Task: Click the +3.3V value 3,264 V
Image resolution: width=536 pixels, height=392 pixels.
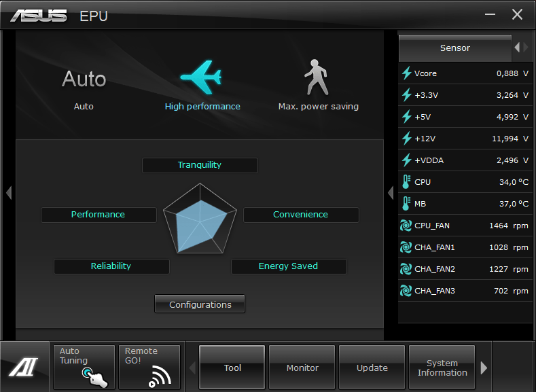Action: [x=512, y=95]
